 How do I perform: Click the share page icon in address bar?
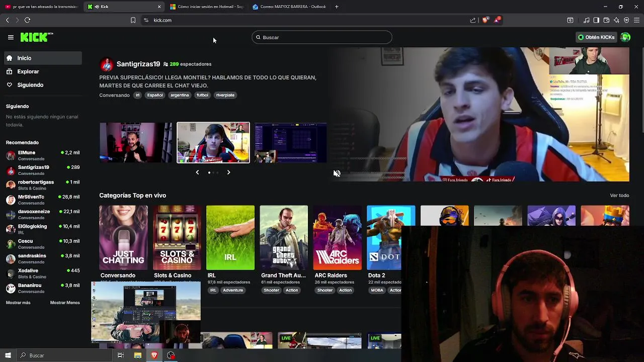point(473,20)
